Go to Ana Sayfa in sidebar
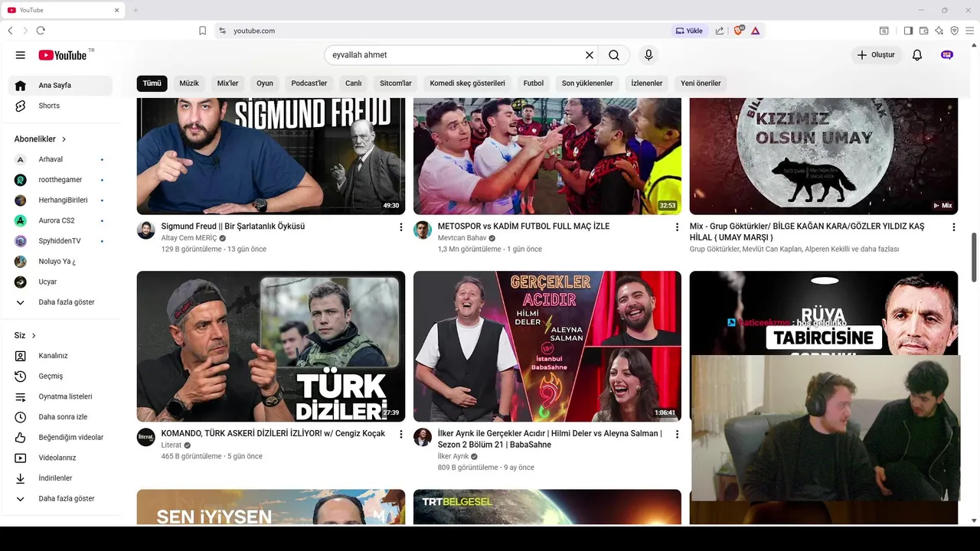The width and height of the screenshot is (980, 551). (x=60, y=86)
